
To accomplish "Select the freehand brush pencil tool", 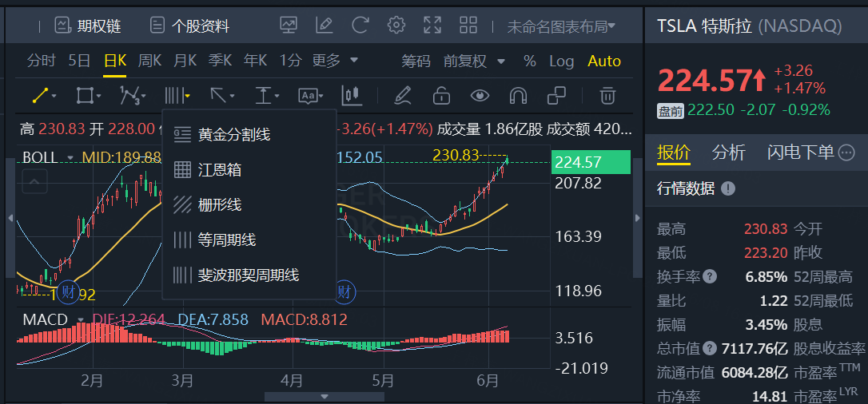I will 403,96.
